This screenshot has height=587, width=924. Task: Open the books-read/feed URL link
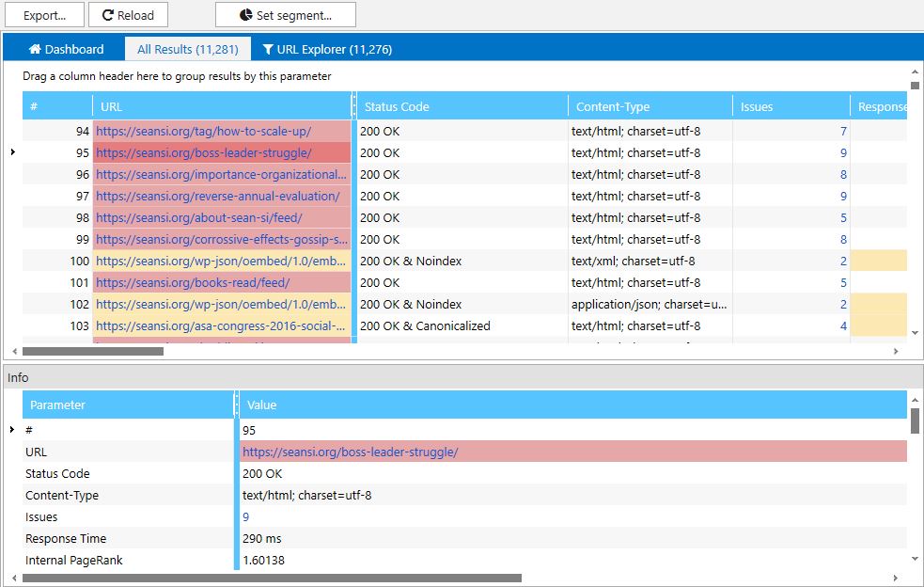pos(192,282)
